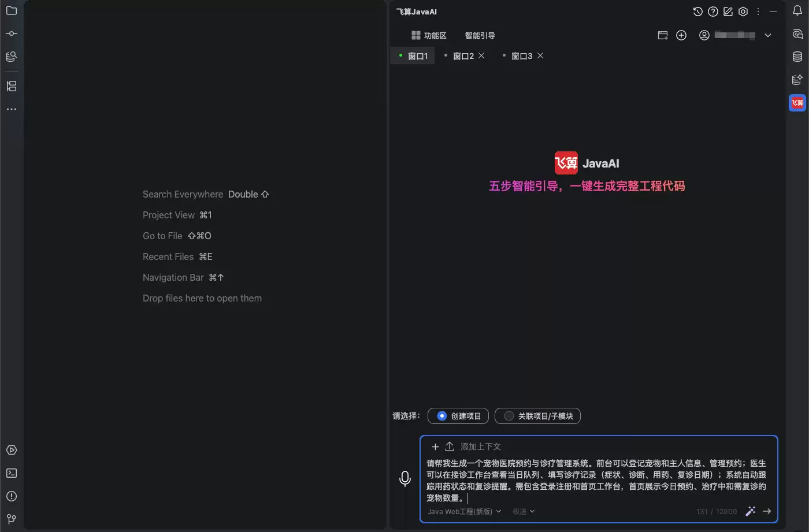Click the 飞算JavaAI panel title

click(417, 12)
